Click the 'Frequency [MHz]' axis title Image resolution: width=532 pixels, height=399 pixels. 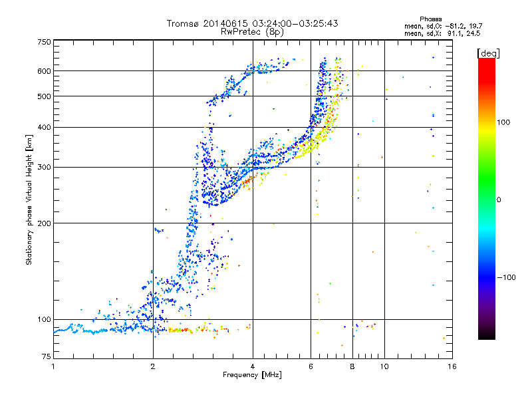pyautogui.click(x=252, y=375)
